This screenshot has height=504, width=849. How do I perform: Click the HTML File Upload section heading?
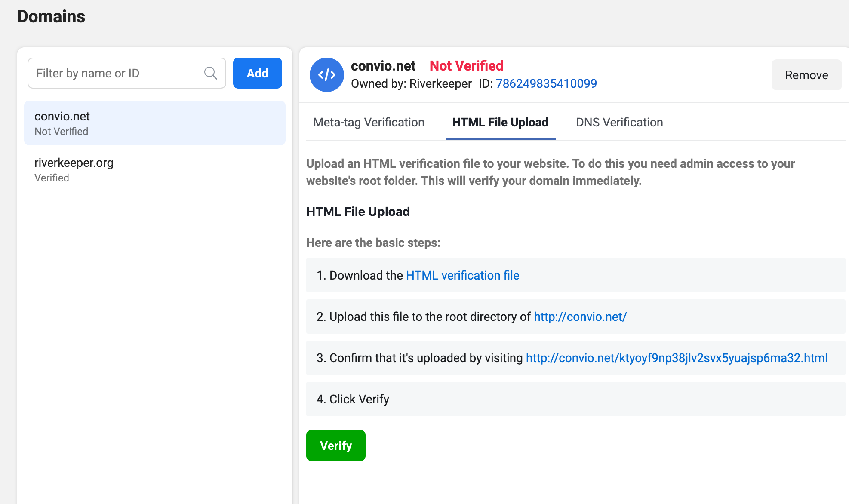tap(358, 212)
